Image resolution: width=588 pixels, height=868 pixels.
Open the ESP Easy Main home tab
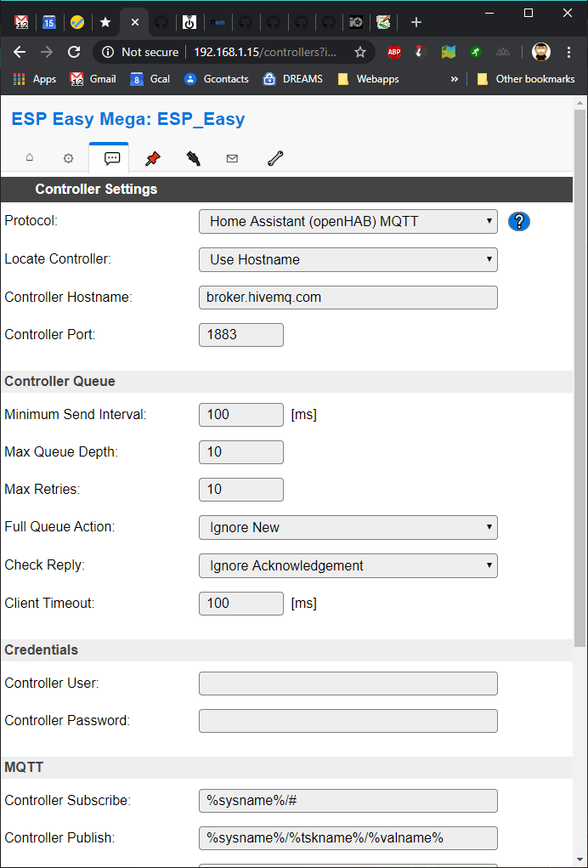point(30,158)
